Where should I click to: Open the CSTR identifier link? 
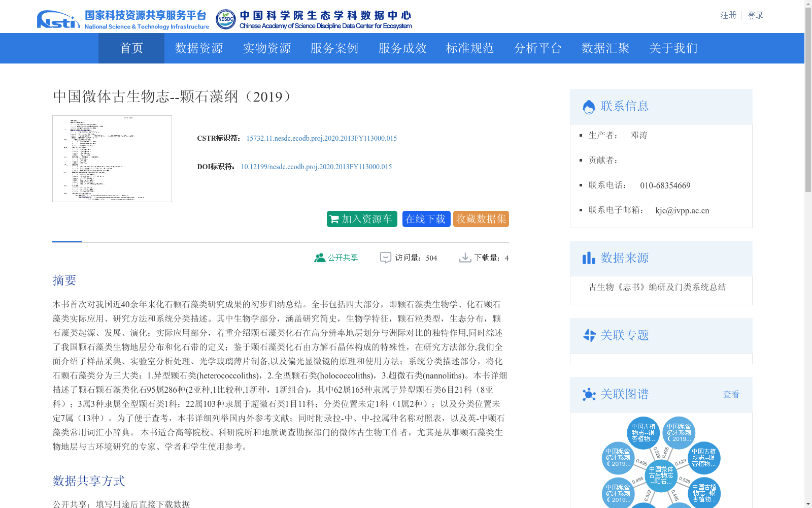[x=322, y=138]
